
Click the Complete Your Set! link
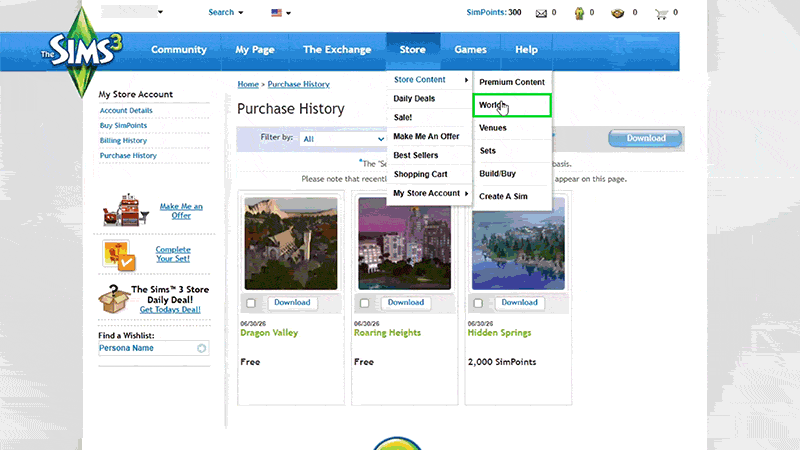pyautogui.click(x=173, y=254)
